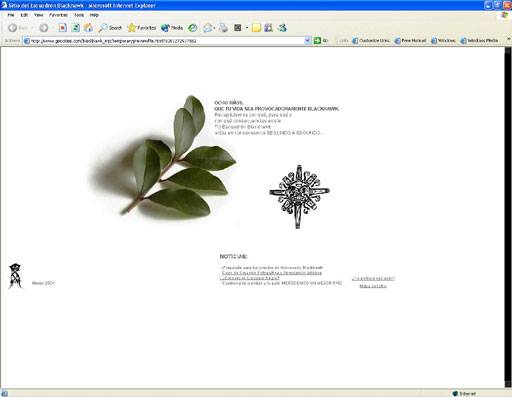Show browsing History icon
The height and width of the screenshot is (397, 512).
click(193, 28)
